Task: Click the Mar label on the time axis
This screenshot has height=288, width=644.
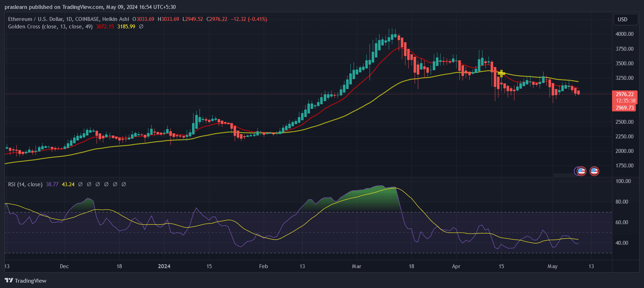Action: coord(356,266)
